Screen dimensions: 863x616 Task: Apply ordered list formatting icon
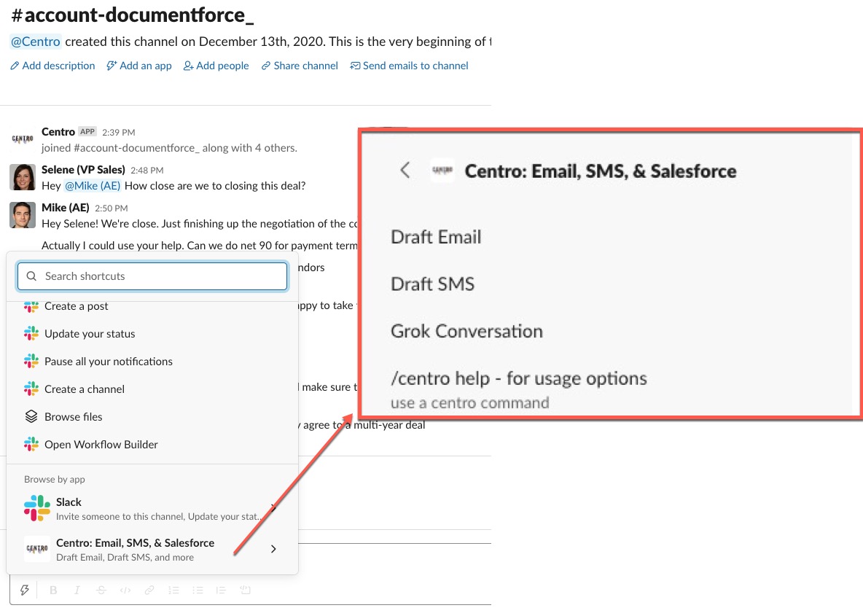tap(173, 590)
